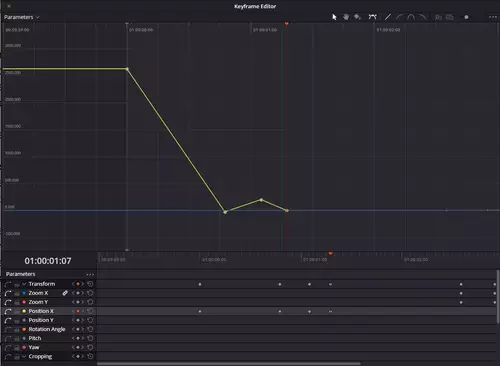Screen dimensions: 500x366
Task: Select the arrow selection tool
Action: click(334, 17)
